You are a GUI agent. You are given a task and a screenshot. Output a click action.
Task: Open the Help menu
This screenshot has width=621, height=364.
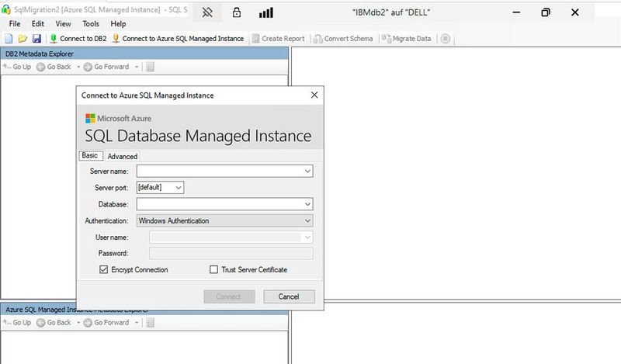[118, 24]
